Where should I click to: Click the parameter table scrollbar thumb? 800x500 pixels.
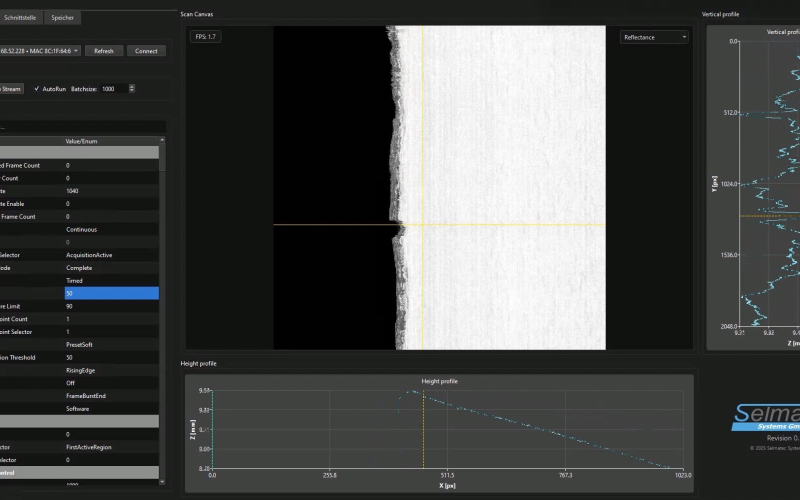click(x=162, y=158)
